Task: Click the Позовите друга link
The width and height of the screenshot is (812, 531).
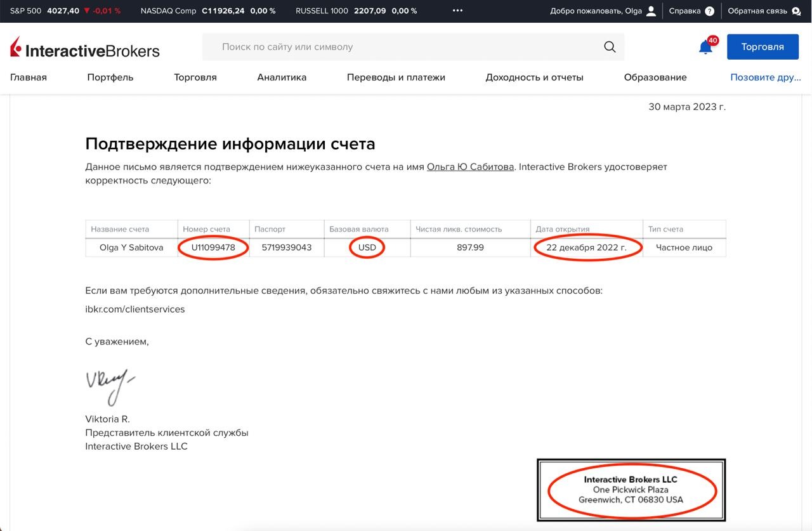Action: pyautogui.click(x=766, y=77)
